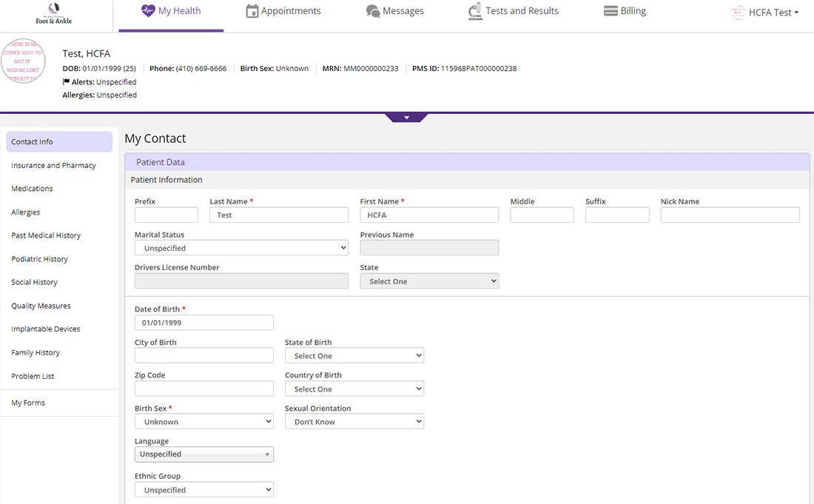Click the Patient Data section header
Image resolution: width=814 pixels, height=504 pixels.
click(163, 161)
